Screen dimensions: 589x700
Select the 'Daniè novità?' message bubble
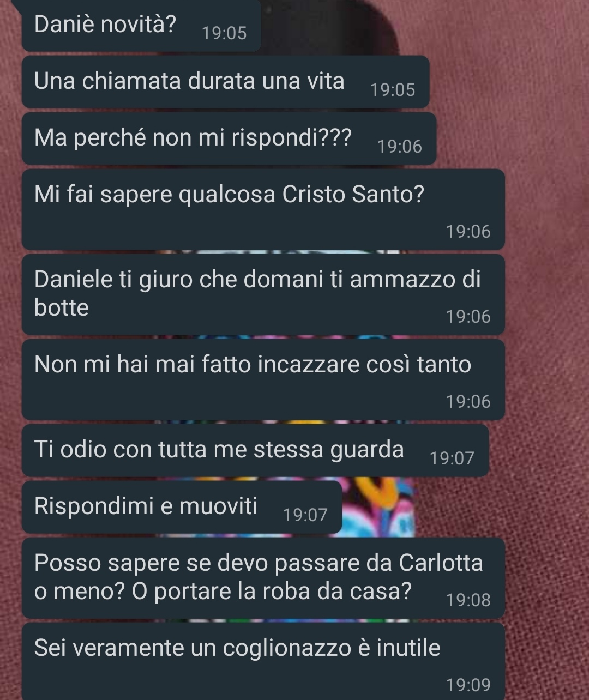[141, 26]
